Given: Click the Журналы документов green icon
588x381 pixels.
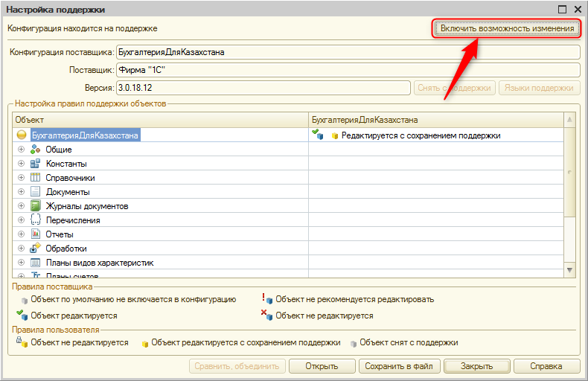Looking at the screenshot, I should 35,206.
